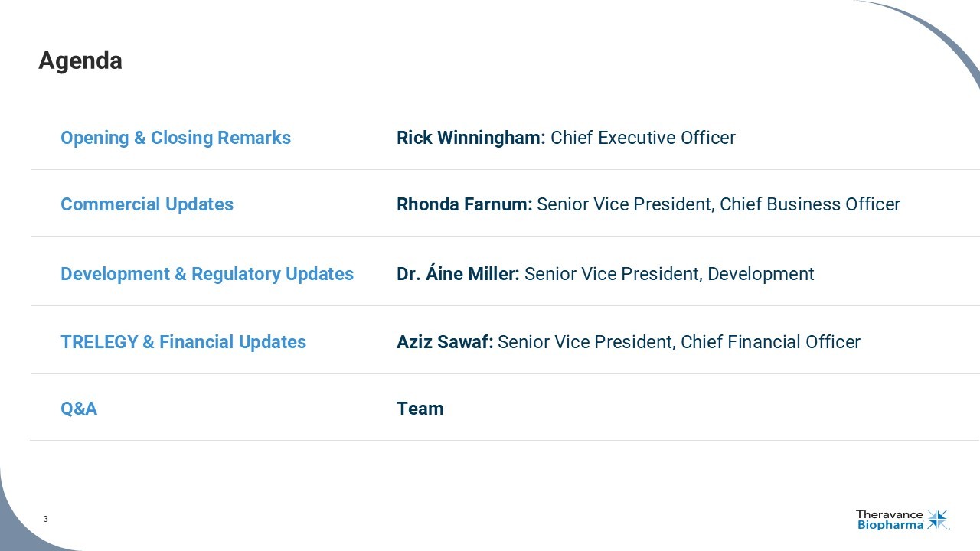Open the Opening & Closing Remarks item
The image size is (980, 551).
pyautogui.click(x=175, y=138)
